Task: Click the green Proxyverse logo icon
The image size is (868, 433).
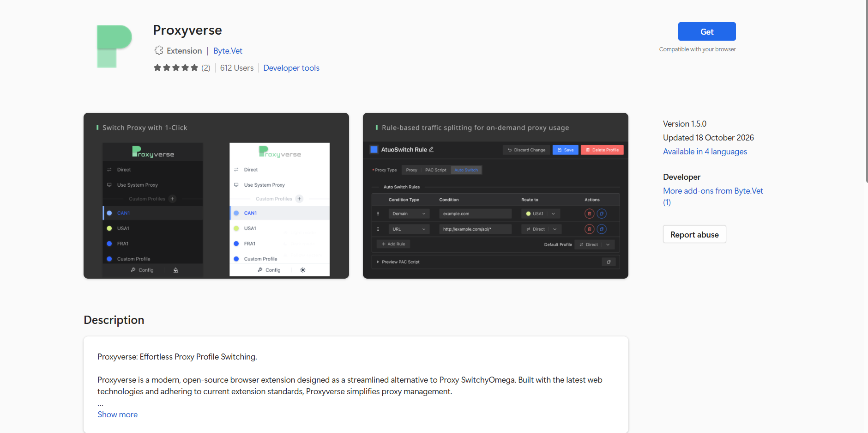Action: (x=114, y=46)
